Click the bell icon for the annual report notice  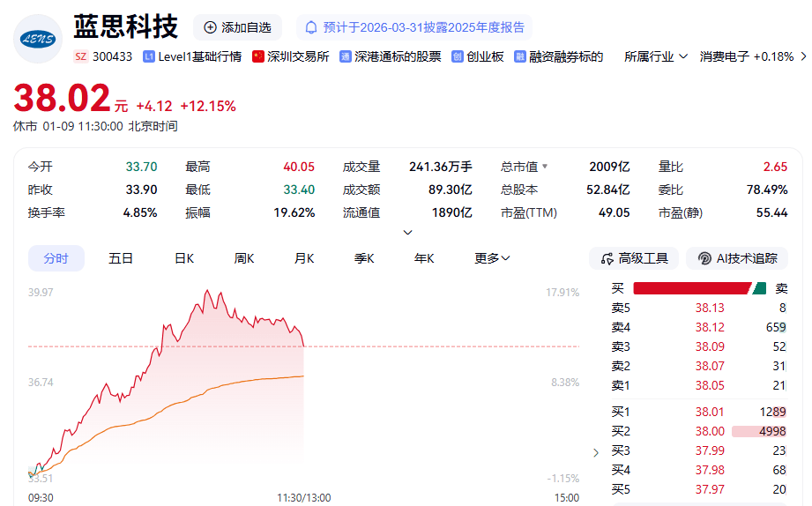click(310, 27)
